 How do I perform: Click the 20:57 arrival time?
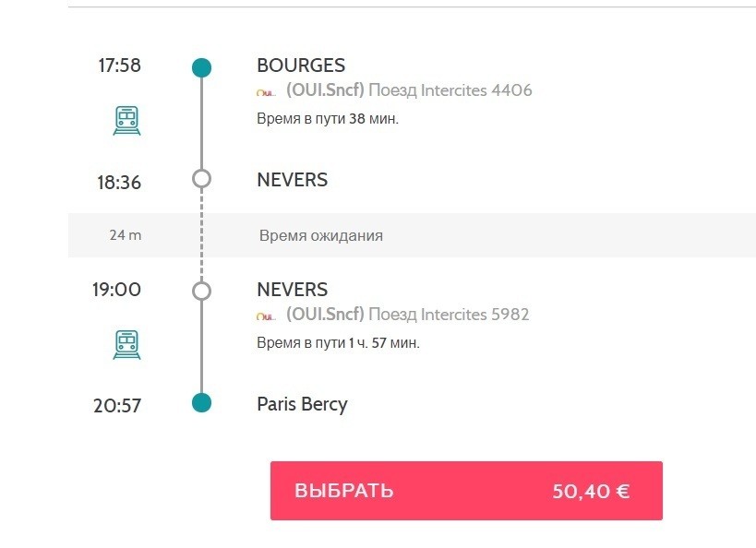tap(117, 405)
